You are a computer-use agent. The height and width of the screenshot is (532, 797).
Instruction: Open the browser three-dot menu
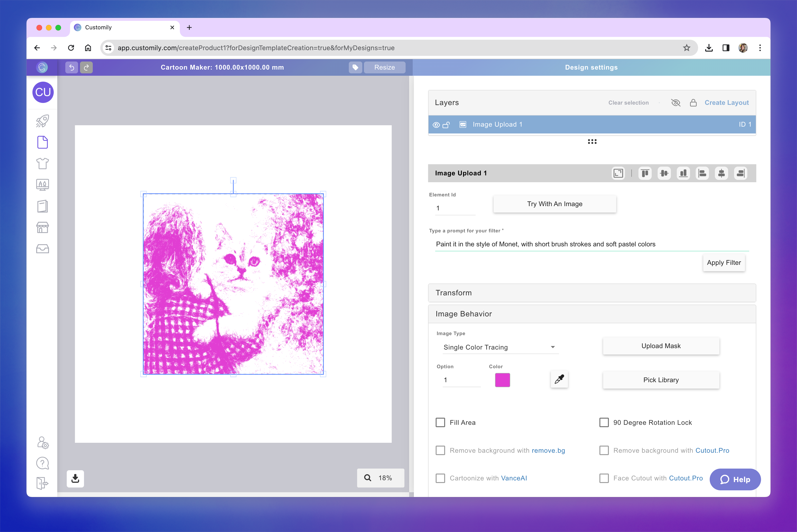coord(760,48)
